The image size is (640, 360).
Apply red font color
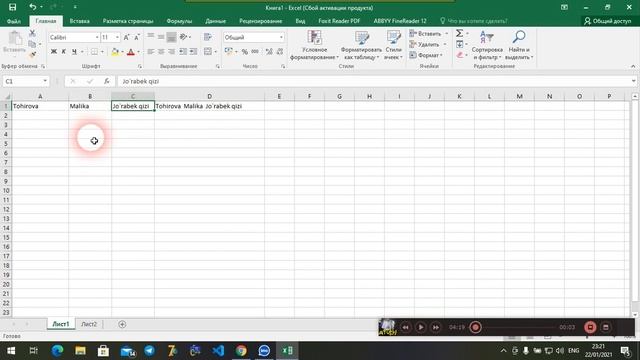(x=131, y=51)
